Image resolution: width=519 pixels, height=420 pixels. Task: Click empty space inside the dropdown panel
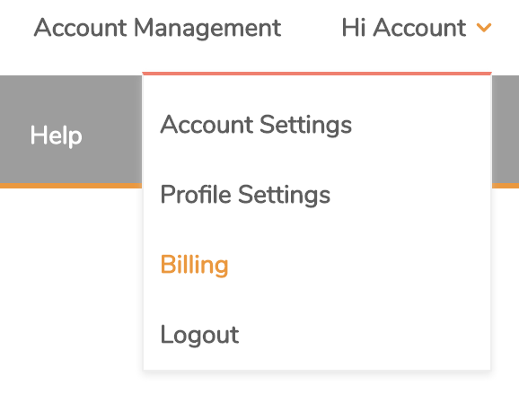[x=414, y=232]
